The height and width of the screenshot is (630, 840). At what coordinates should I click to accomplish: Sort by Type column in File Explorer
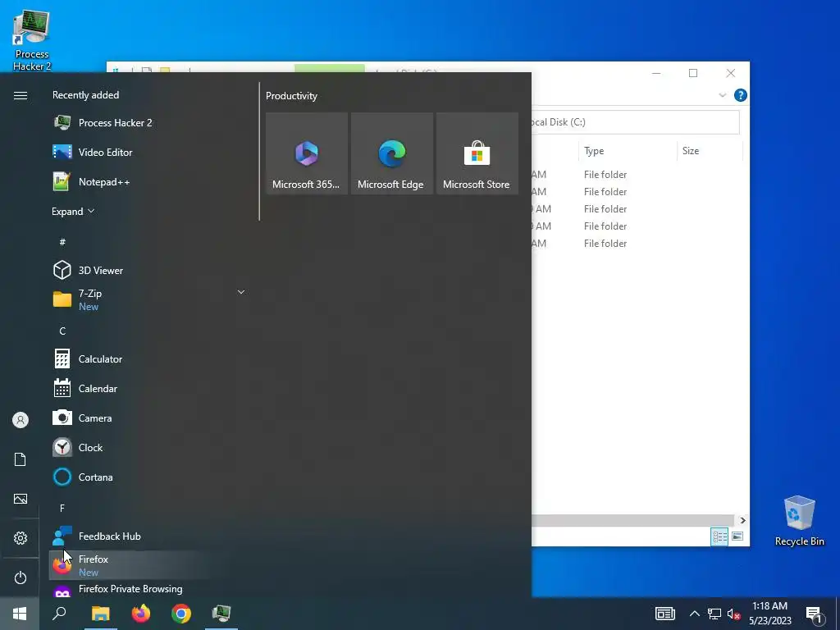[x=628, y=151]
